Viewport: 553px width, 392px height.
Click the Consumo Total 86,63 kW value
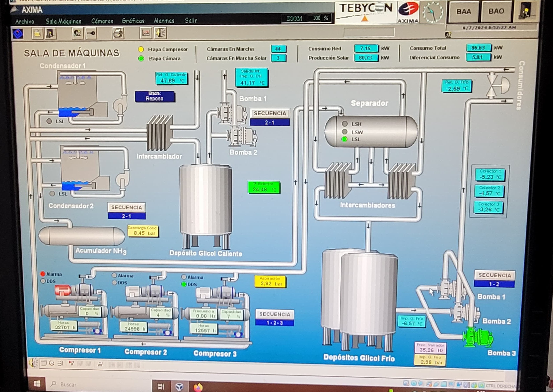tap(479, 47)
